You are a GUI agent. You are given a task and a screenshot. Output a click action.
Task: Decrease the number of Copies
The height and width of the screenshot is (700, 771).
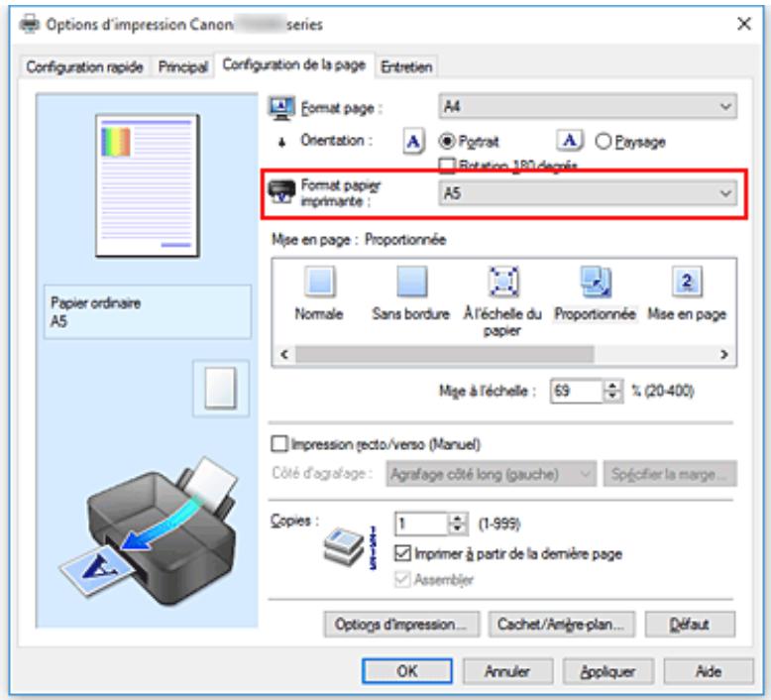click(x=458, y=529)
